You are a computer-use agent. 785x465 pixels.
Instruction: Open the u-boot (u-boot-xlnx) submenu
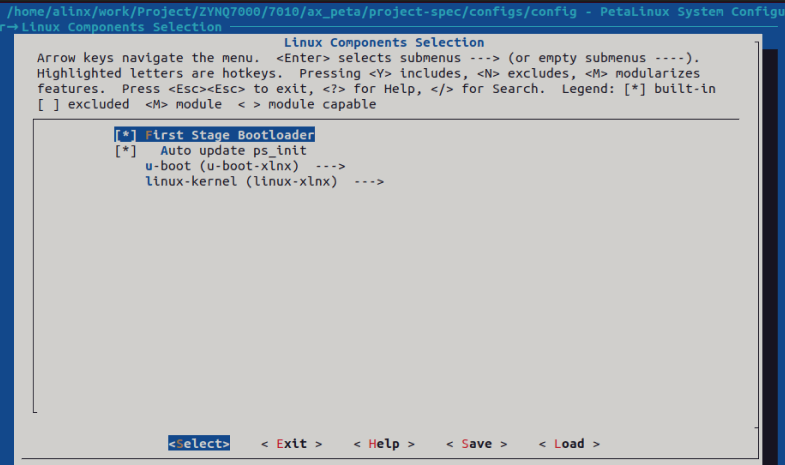click(x=245, y=166)
